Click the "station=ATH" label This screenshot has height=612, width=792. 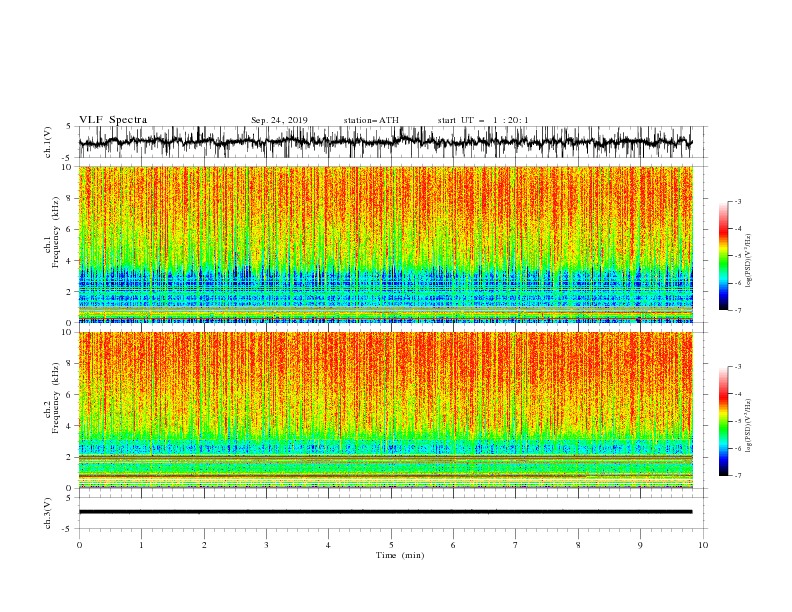tap(371, 120)
